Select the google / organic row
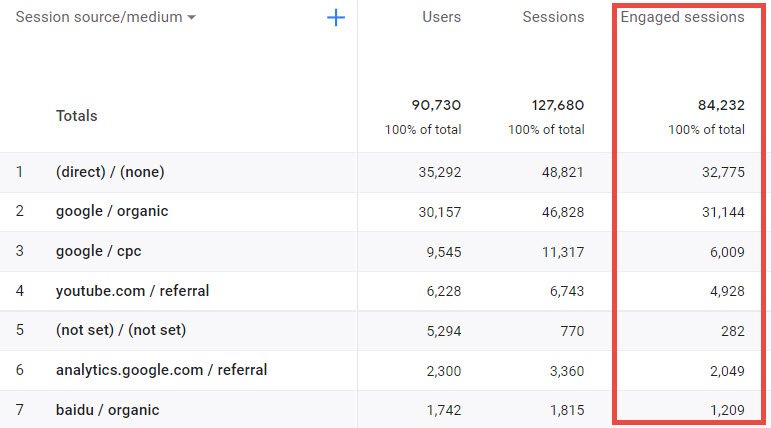 pos(386,212)
